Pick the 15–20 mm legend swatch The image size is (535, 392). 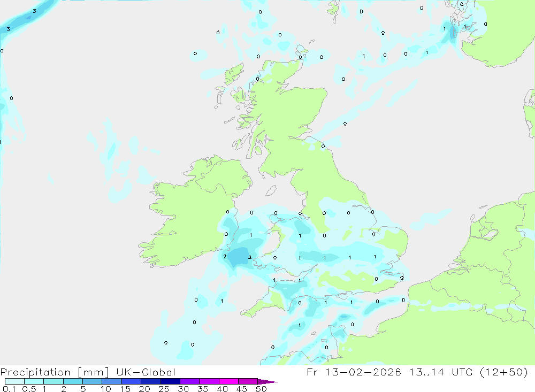[132, 381]
